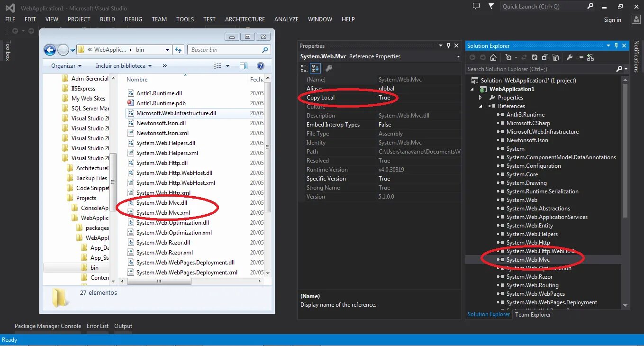Click WebApplication1 project icon
The image size is (644, 346).
coord(484,89)
